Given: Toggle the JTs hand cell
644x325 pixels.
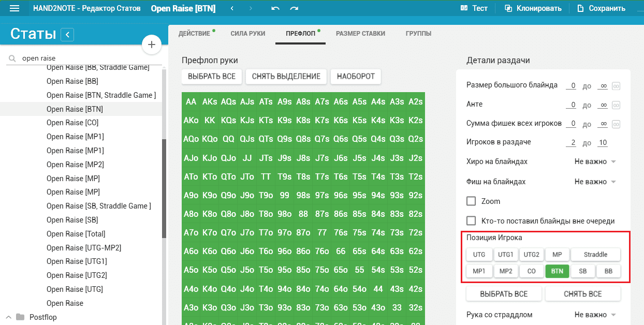Looking at the screenshot, I should coord(266,158).
